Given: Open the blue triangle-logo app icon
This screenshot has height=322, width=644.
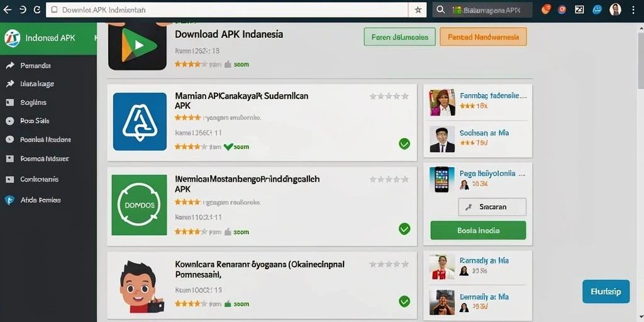Looking at the screenshot, I should click(x=140, y=121).
